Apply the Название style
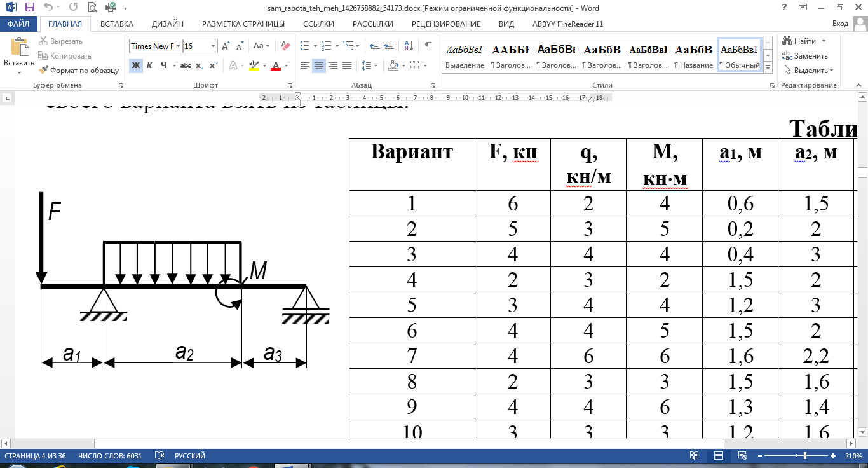Screen dimensions: 868x468 click(694, 55)
